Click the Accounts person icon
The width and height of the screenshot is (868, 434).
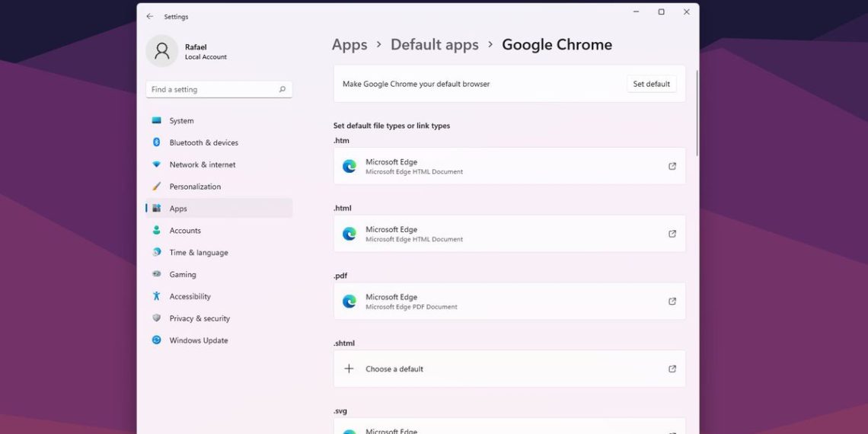(157, 230)
